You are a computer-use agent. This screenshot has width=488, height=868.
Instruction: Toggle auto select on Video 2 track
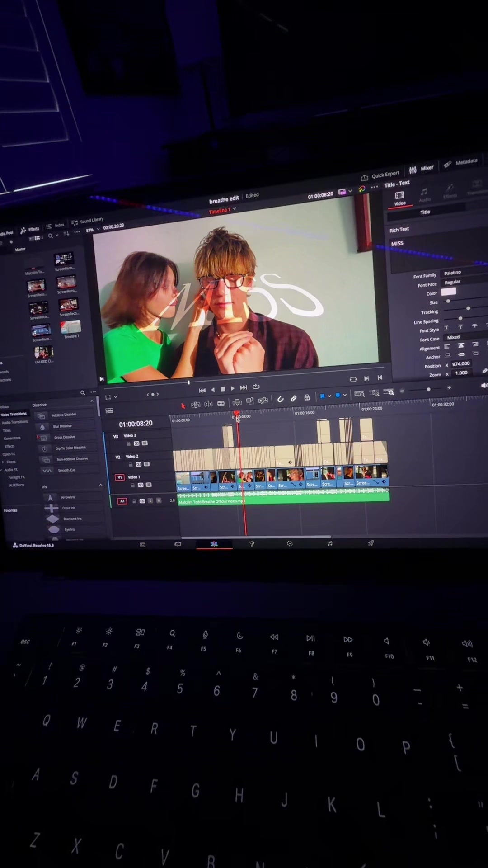point(139,464)
